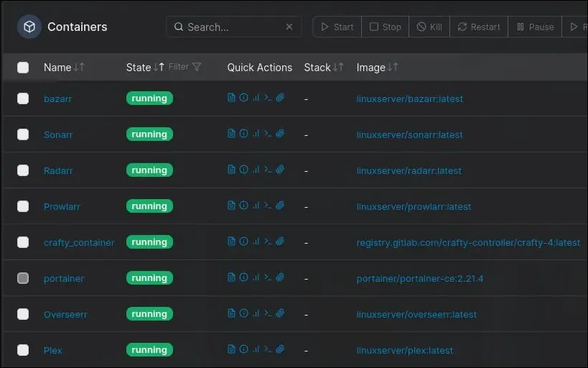Sort containers by Name column
The height and width of the screenshot is (368, 588).
[64, 68]
